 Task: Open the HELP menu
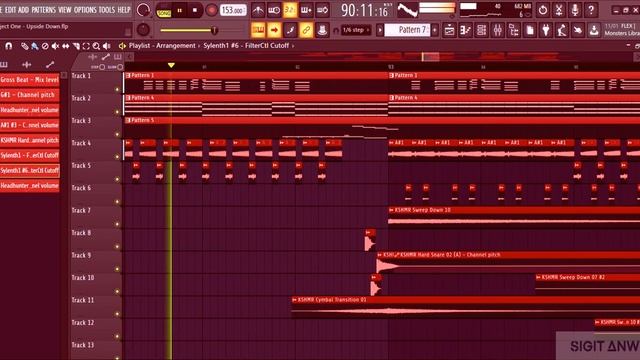124,9
